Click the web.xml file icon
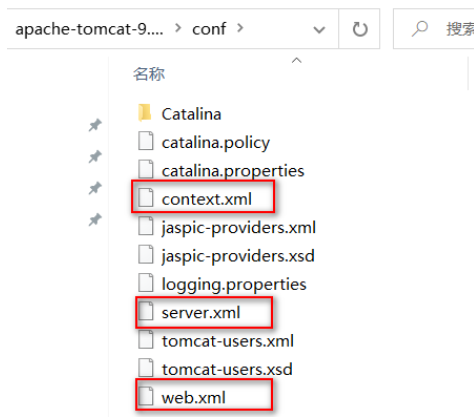474x420 pixels. (146, 396)
